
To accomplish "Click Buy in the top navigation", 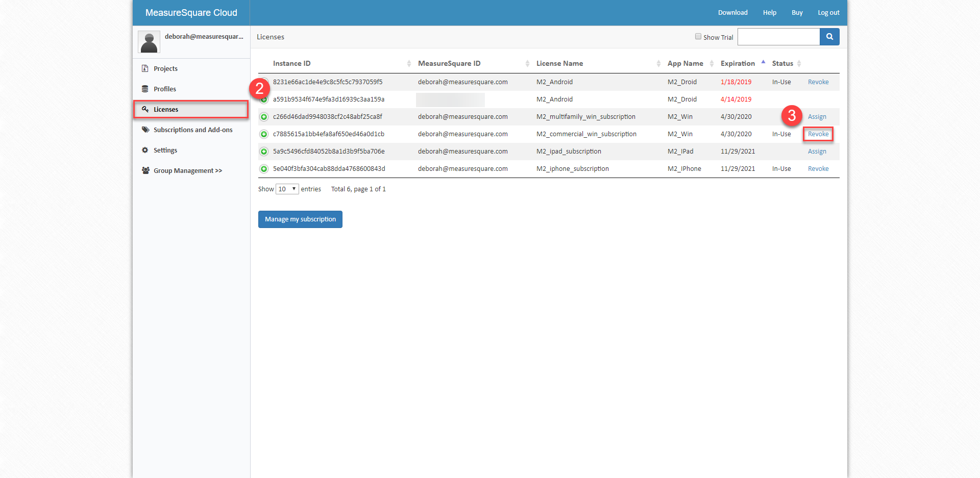I will pyautogui.click(x=797, y=13).
